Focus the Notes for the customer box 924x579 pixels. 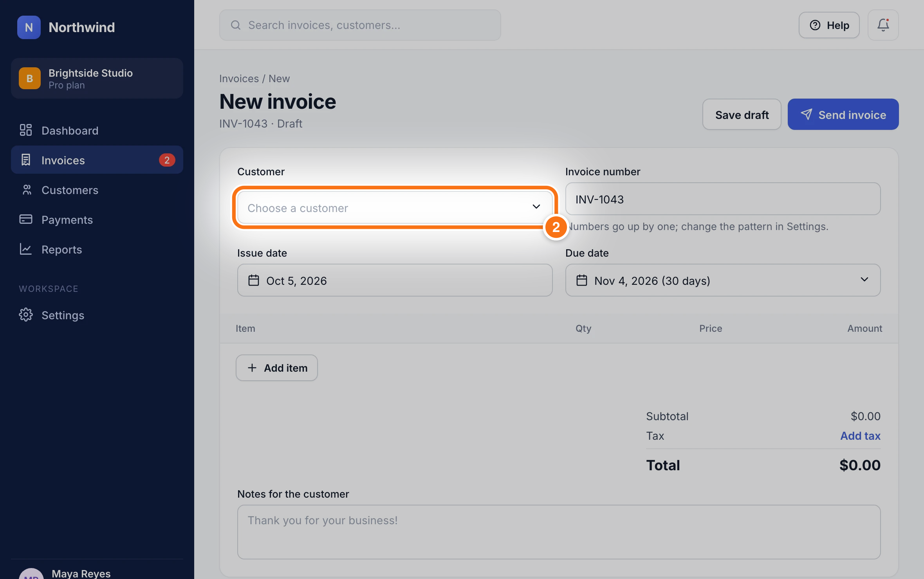click(559, 532)
